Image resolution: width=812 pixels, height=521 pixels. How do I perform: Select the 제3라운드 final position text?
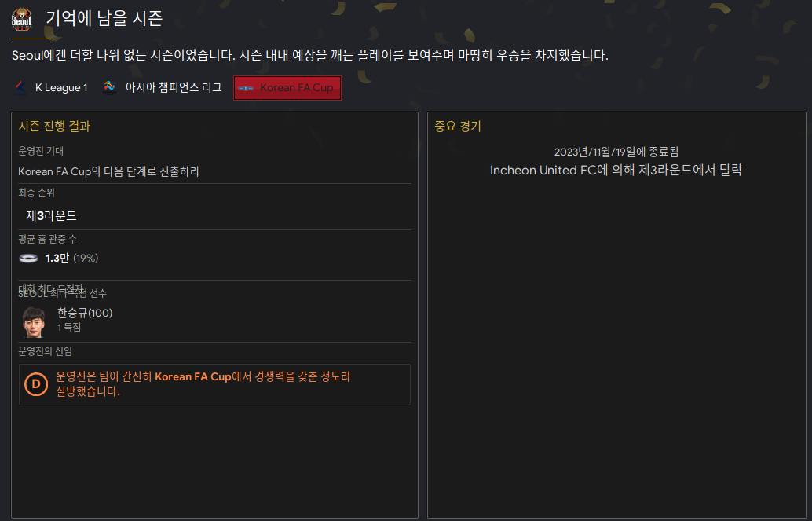[x=51, y=215]
